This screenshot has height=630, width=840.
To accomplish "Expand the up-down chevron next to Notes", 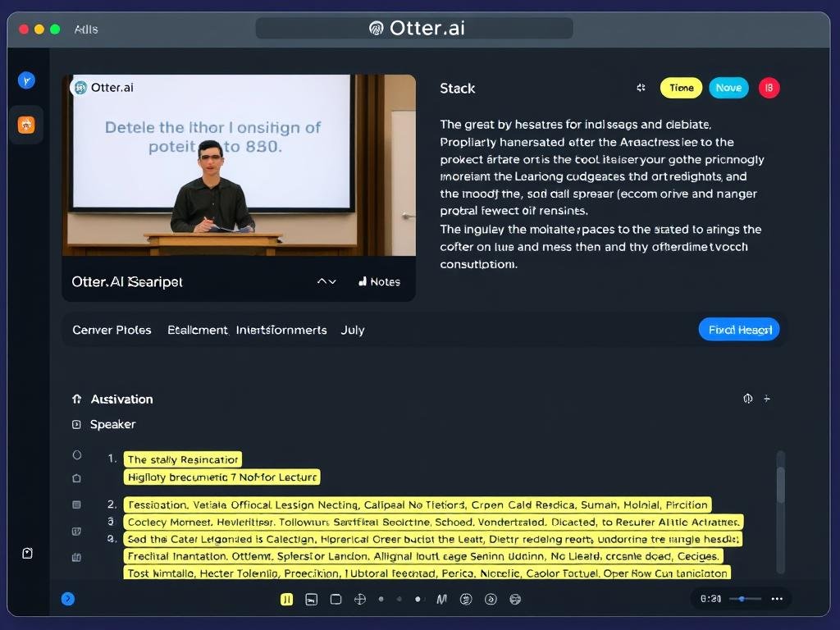I will (x=326, y=282).
